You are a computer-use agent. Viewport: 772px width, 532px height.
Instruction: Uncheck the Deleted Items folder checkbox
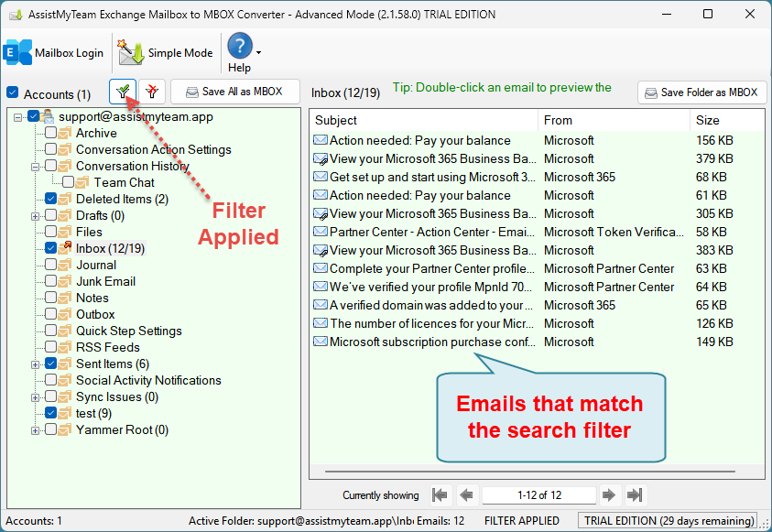click(x=50, y=199)
